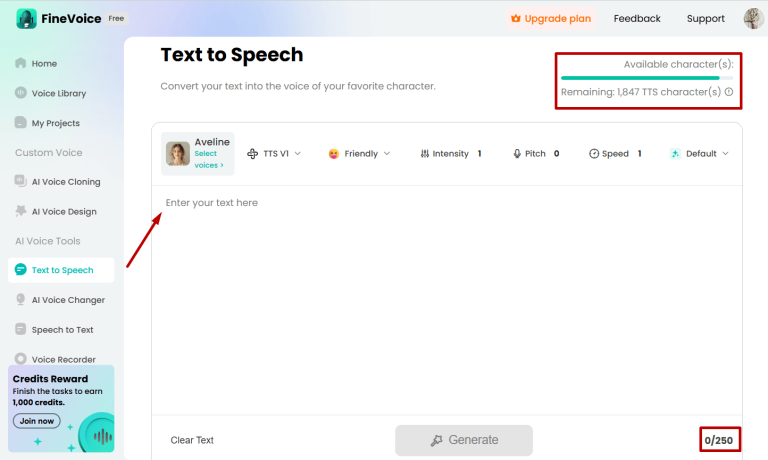The image size is (768, 460).
Task: Click the Clear Text link
Action: click(192, 440)
